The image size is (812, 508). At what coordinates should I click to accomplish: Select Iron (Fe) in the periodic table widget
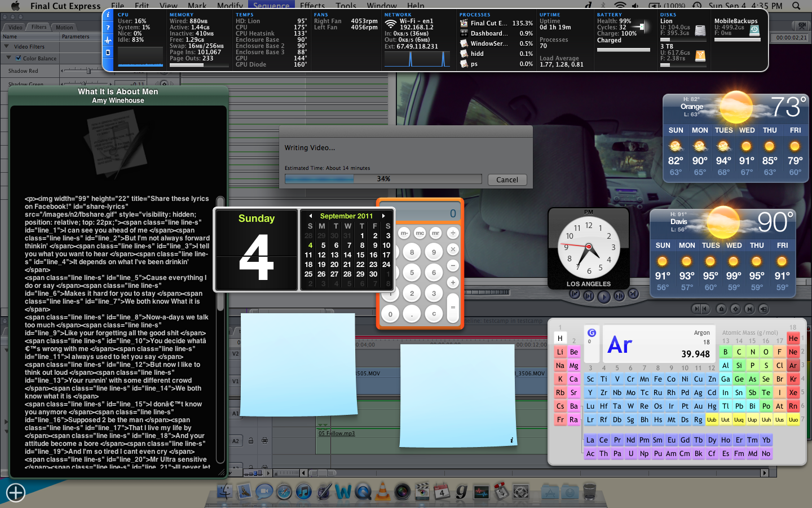(657, 379)
